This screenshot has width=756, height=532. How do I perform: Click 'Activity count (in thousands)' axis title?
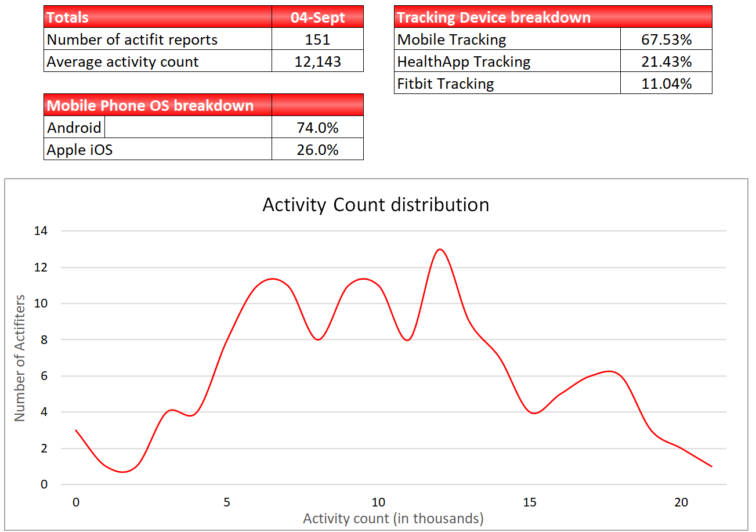[x=393, y=518]
